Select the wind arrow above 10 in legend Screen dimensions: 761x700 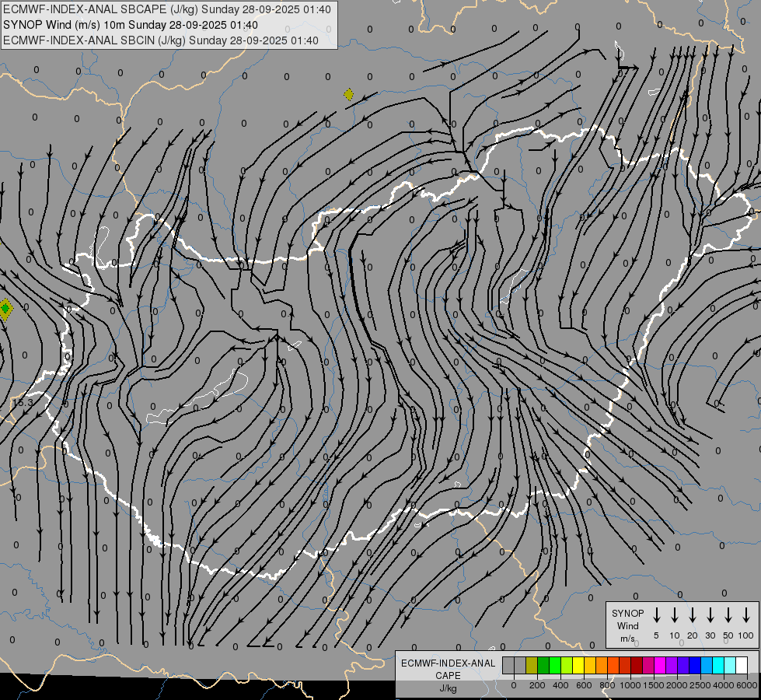click(675, 615)
